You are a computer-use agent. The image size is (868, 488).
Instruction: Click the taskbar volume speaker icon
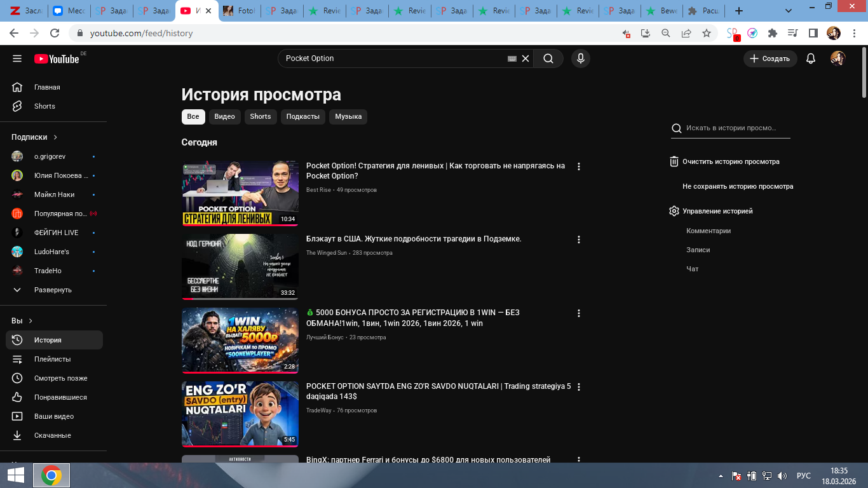pyautogui.click(x=782, y=476)
